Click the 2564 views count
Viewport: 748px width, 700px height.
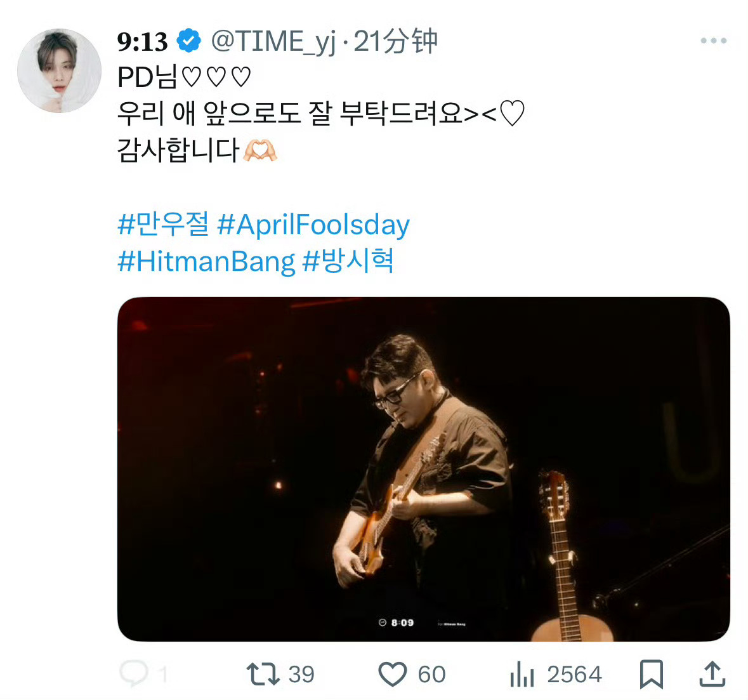(x=574, y=674)
